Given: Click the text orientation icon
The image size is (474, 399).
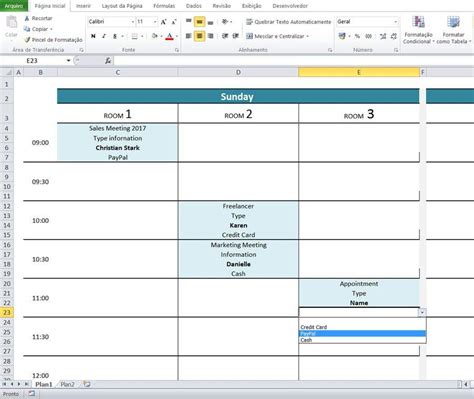Looking at the screenshot, I should pyautogui.click(x=225, y=22).
